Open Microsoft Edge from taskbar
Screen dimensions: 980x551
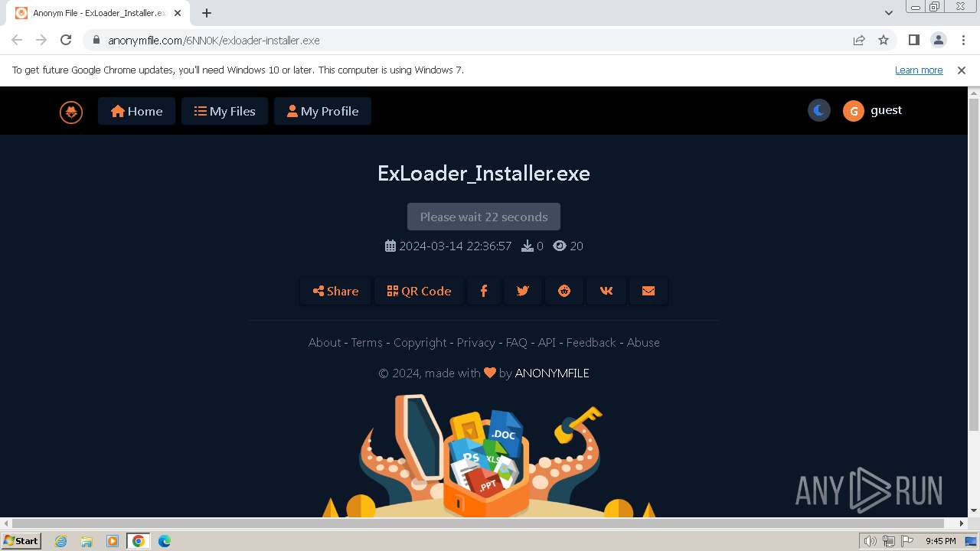click(x=165, y=541)
